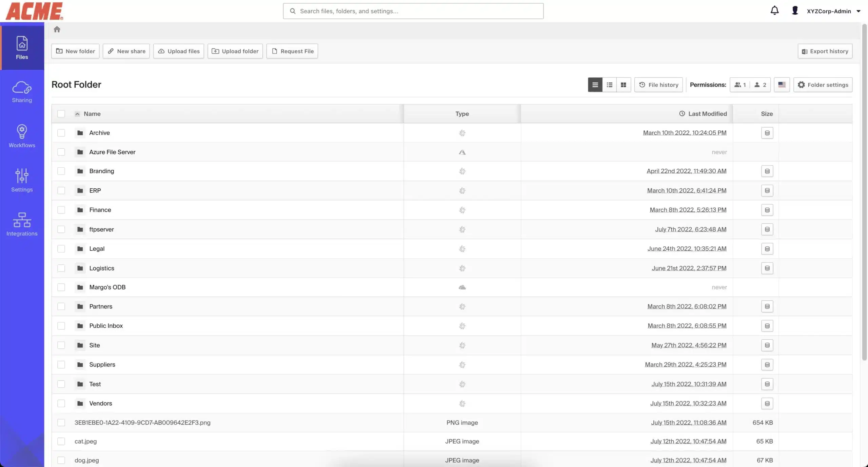Open the ftpserver folder

[101, 229]
